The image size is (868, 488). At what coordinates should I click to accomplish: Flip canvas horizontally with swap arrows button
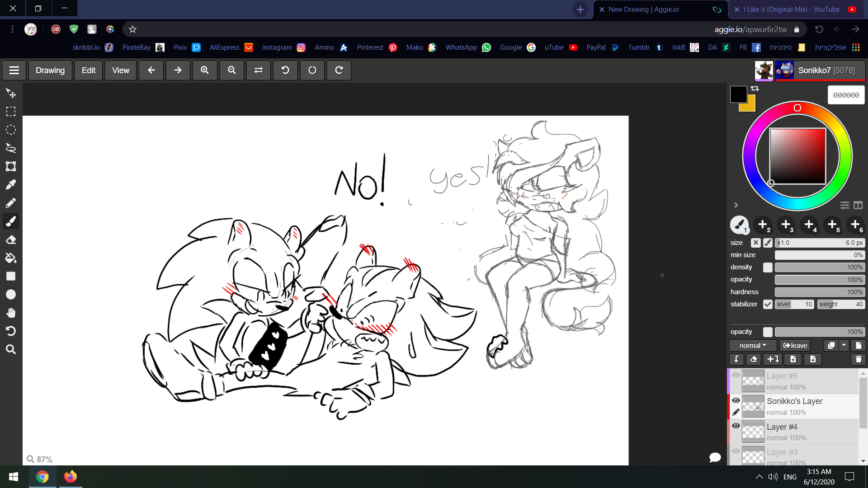click(259, 70)
